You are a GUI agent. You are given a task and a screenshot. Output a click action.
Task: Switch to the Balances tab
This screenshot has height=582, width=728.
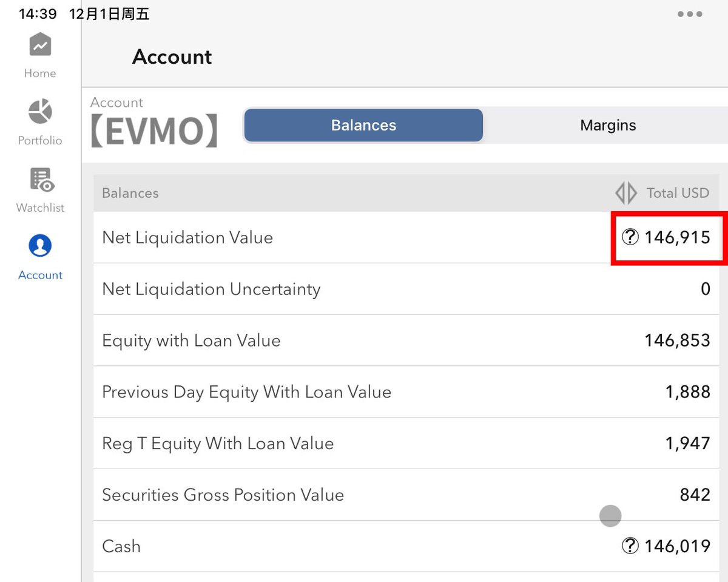click(x=363, y=125)
